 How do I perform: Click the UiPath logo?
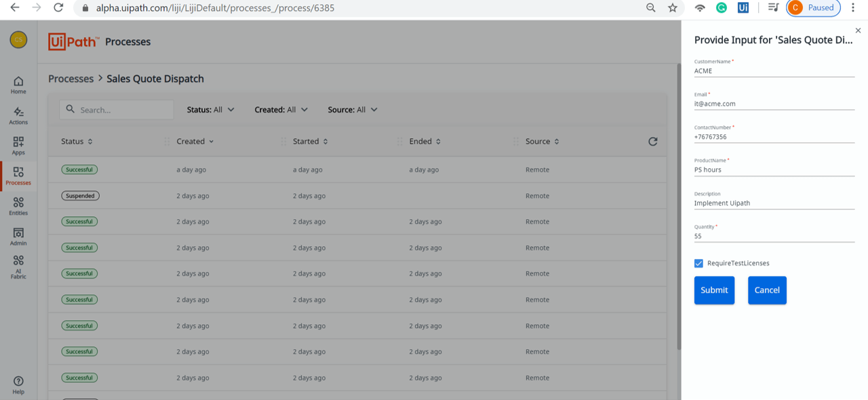74,41
